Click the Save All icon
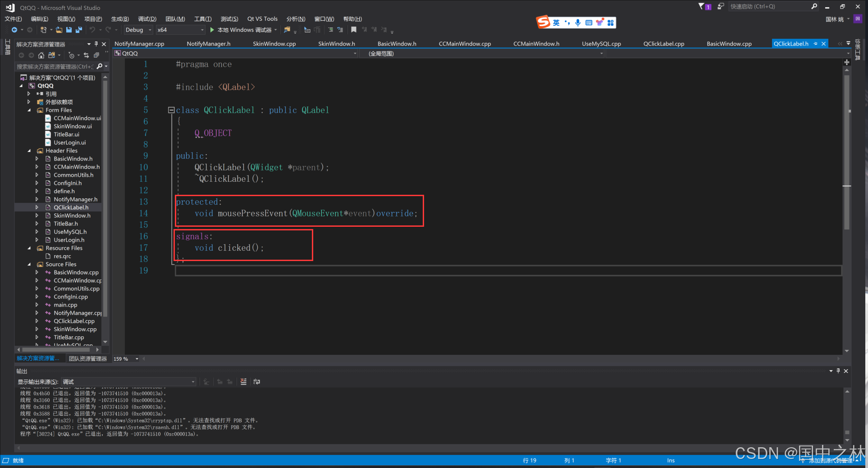Image resolution: width=868 pixels, height=468 pixels. point(78,30)
